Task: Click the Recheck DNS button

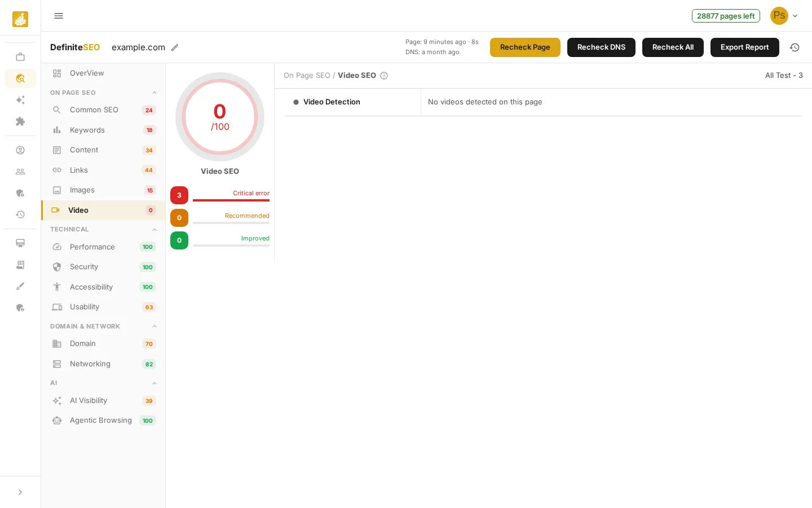Action: click(601, 47)
